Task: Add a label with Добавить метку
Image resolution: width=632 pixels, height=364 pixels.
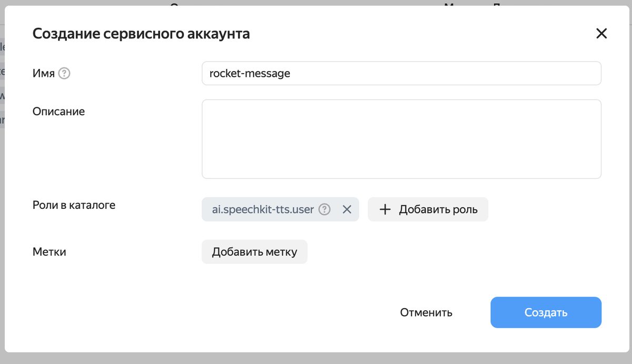Action: pyautogui.click(x=254, y=252)
